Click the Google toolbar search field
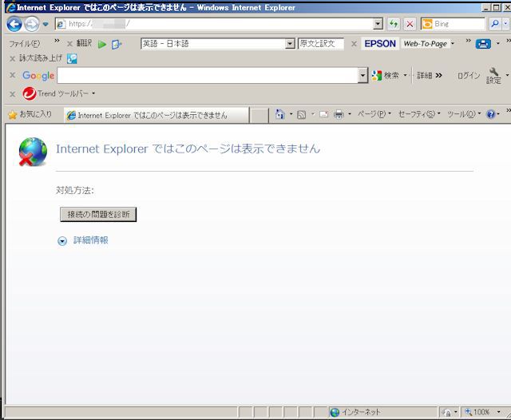The height and width of the screenshot is (420, 511). (x=208, y=75)
